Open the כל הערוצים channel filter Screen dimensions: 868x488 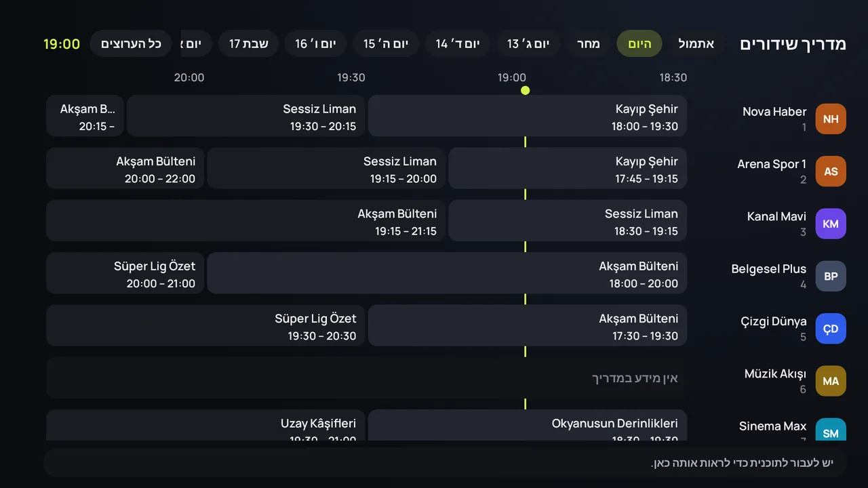(x=131, y=44)
